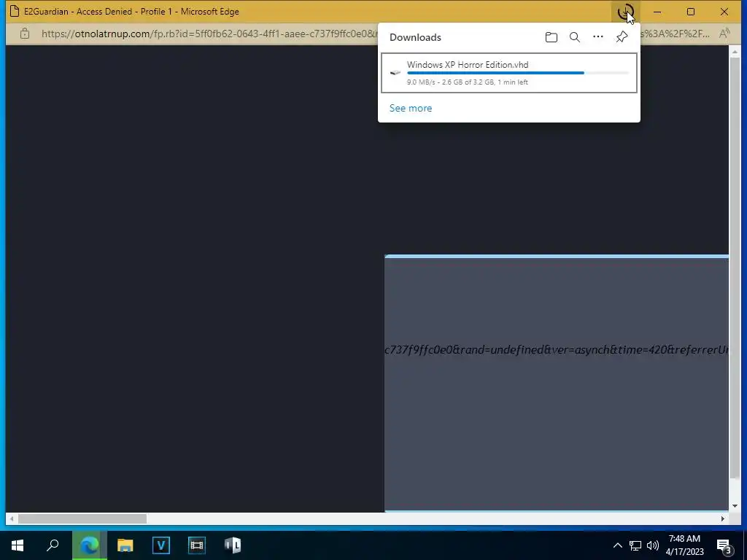This screenshot has width=747, height=560.
Task: Open taskbar search
Action: [53, 545]
